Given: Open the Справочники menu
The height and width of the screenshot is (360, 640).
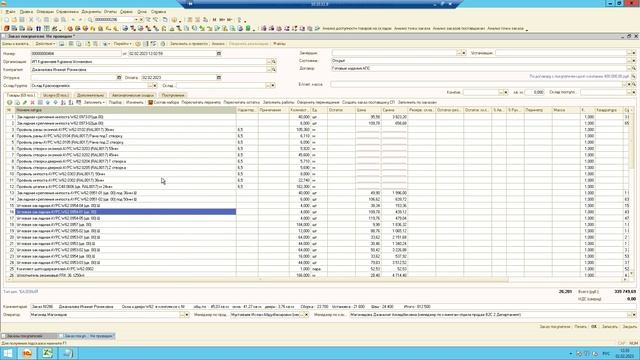Looking at the screenshot, I should [67, 12].
